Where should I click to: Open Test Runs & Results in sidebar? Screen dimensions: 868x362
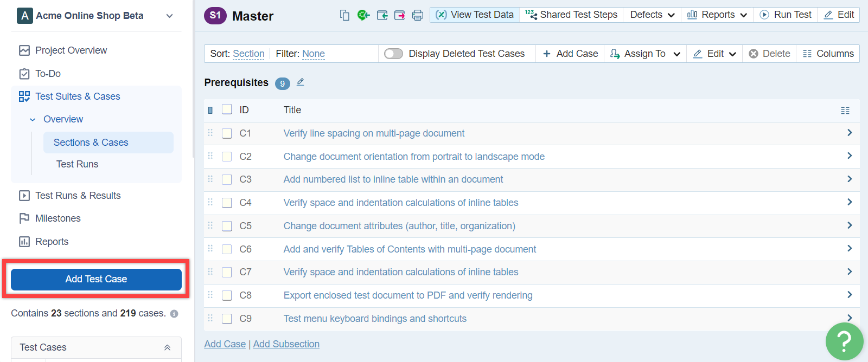(x=78, y=196)
